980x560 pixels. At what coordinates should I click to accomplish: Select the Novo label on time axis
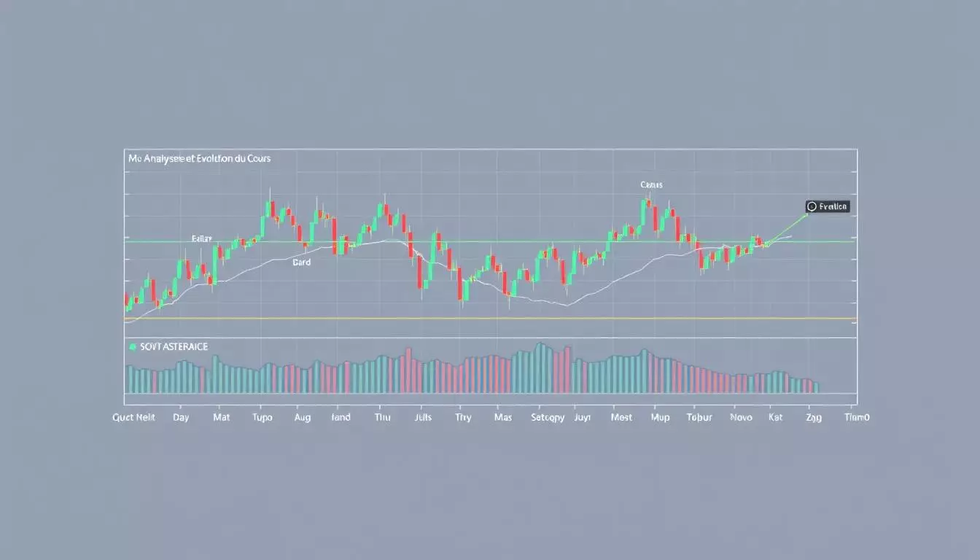pyautogui.click(x=742, y=418)
